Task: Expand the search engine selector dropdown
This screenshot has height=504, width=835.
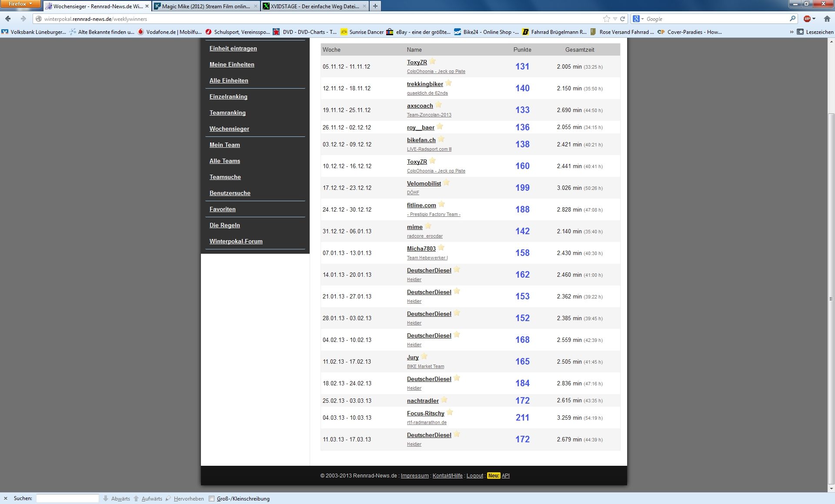Action: tap(638, 19)
